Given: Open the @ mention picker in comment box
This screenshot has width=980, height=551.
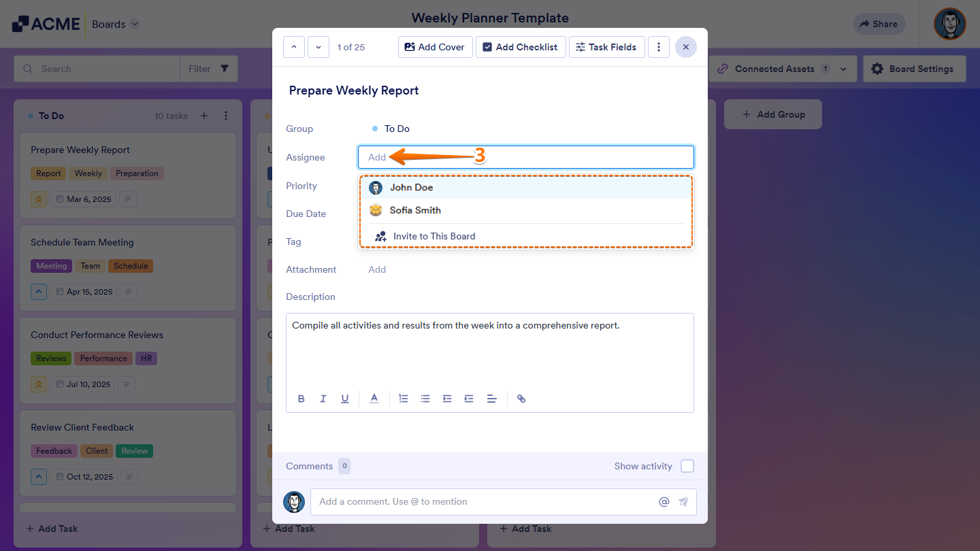Looking at the screenshot, I should point(664,501).
